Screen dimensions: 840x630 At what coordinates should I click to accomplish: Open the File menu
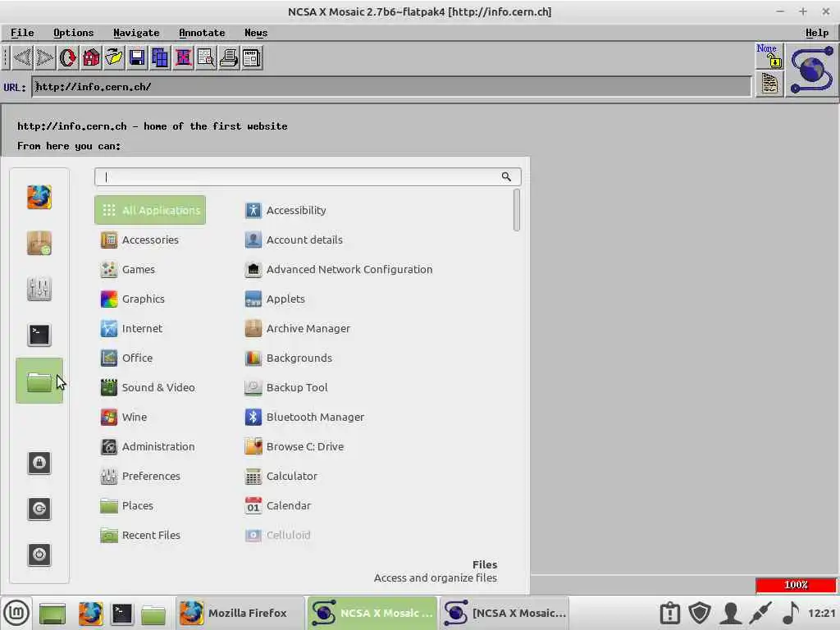tap(22, 33)
